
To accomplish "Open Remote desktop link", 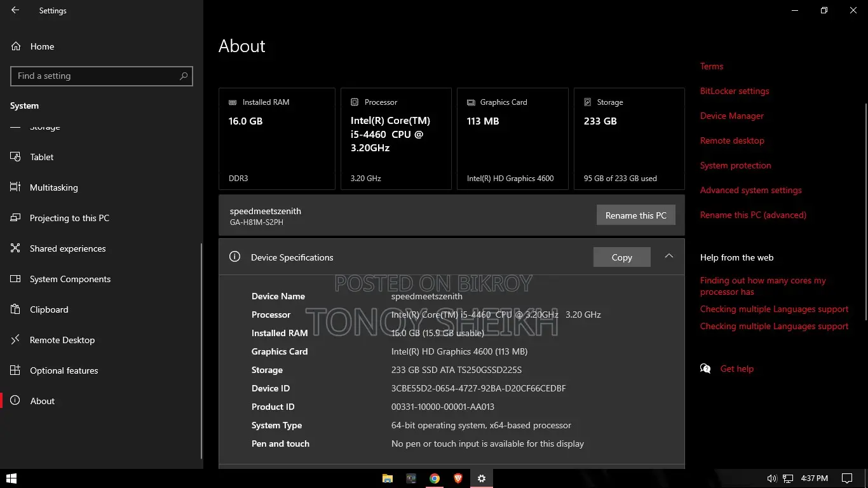I will pos(732,140).
